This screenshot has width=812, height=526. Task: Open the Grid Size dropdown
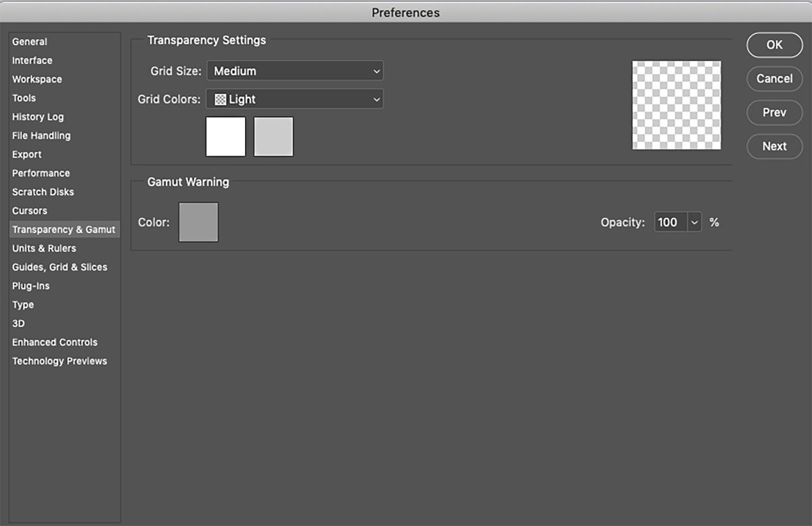pos(294,70)
